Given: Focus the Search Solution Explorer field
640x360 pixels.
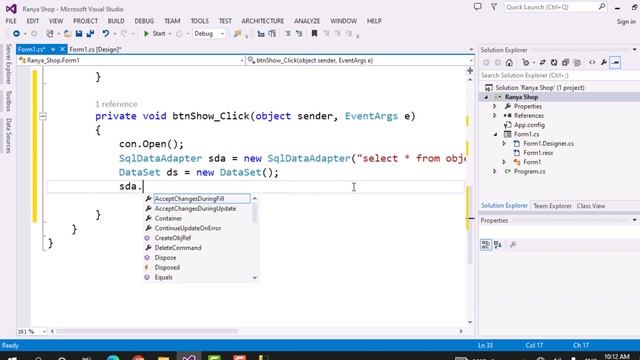Looking at the screenshot, I should click(559, 76).
